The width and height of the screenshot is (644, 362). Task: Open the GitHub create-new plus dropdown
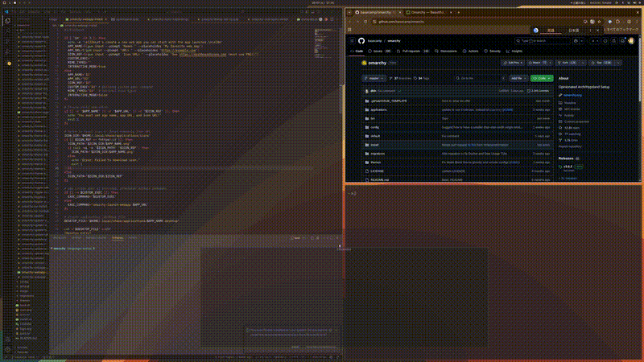coord(595,41)
